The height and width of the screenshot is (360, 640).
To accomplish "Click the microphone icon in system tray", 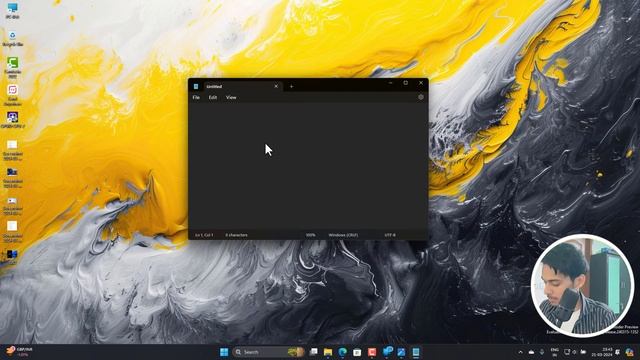I will click(542, 352).
